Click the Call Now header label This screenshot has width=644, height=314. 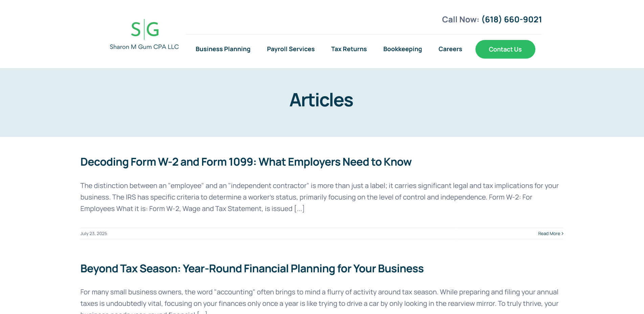(x=459, y=19)
